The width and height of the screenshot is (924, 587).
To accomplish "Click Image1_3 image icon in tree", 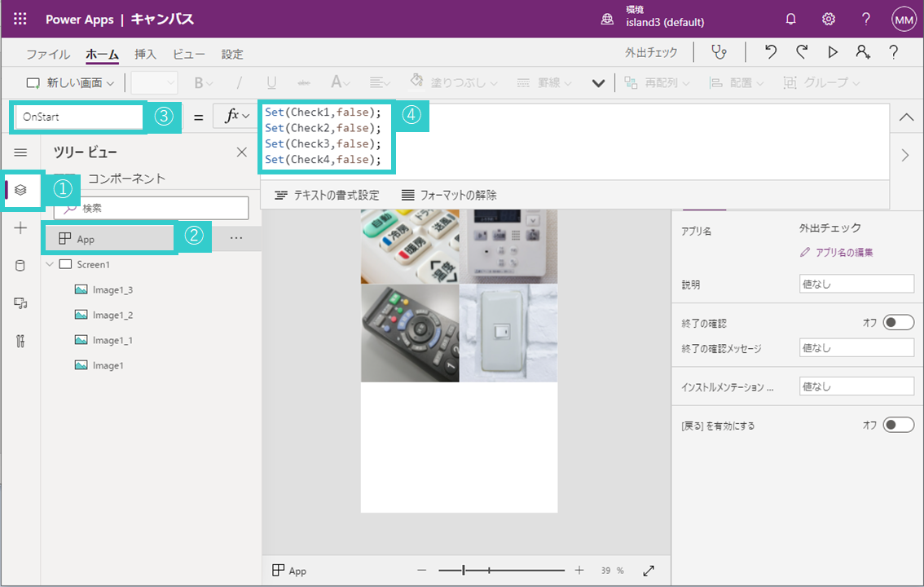I will pos(81,289).
